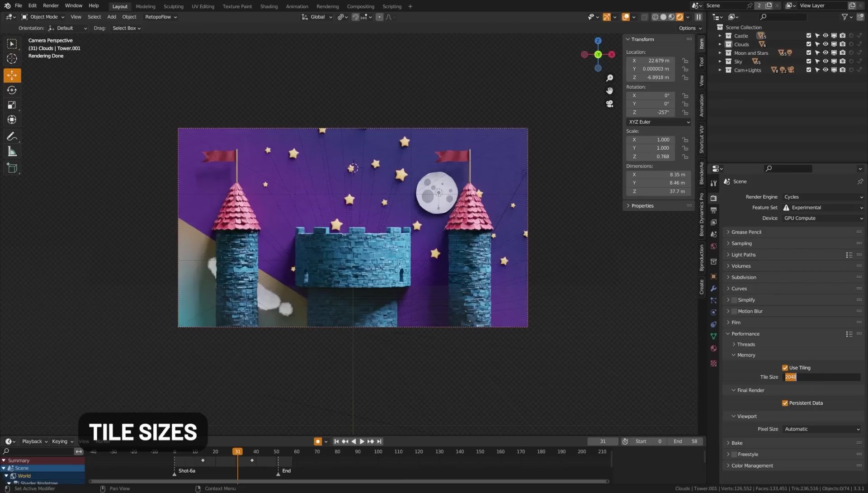Click the Tile Size input field
This screenshot has width=868, height=493.
[822, 377]
